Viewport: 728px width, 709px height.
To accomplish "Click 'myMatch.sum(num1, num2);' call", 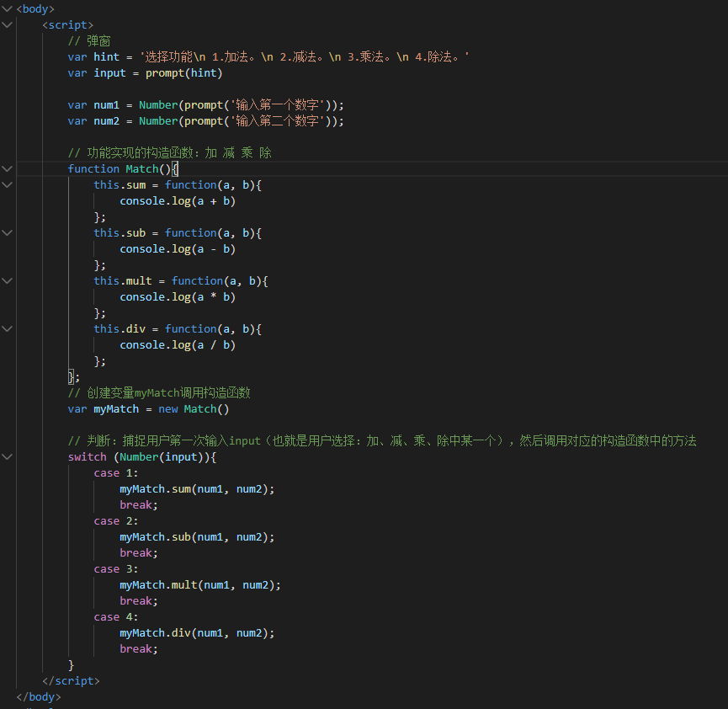I will (x=197, y=489).
